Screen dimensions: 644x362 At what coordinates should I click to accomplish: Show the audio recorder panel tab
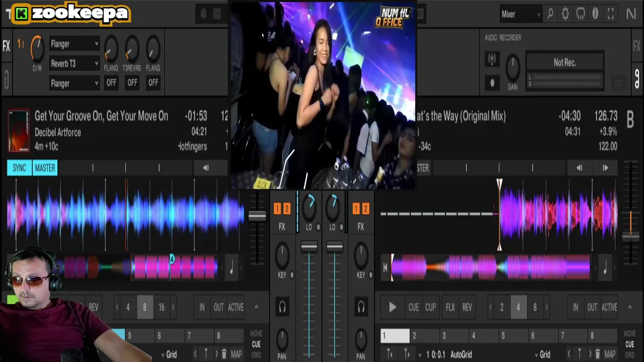636,78
